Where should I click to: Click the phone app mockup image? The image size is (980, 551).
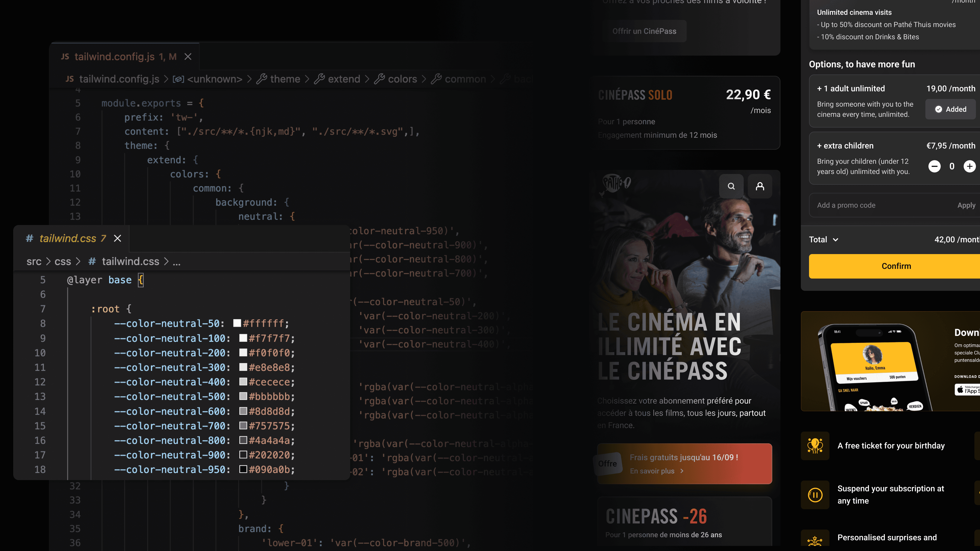coord(875,367)
